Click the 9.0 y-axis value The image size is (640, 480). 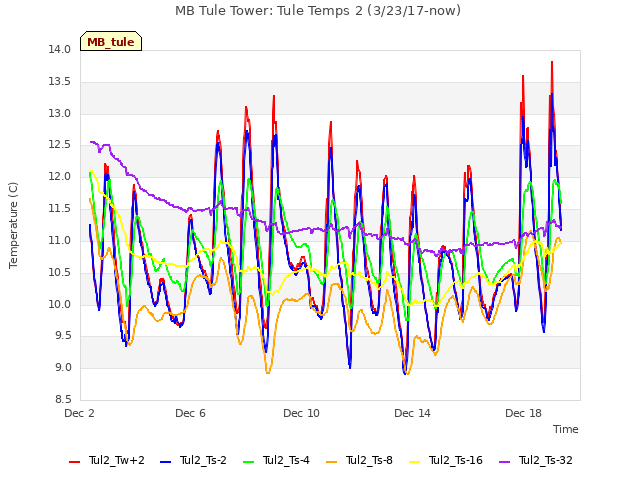pyautogui.click(x=64, y=368)
